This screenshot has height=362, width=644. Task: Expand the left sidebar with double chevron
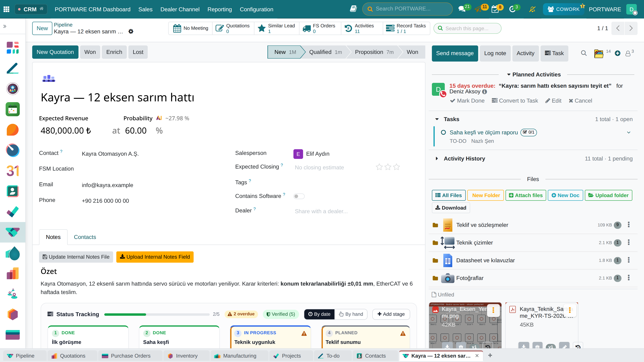[x=5, y=26]
